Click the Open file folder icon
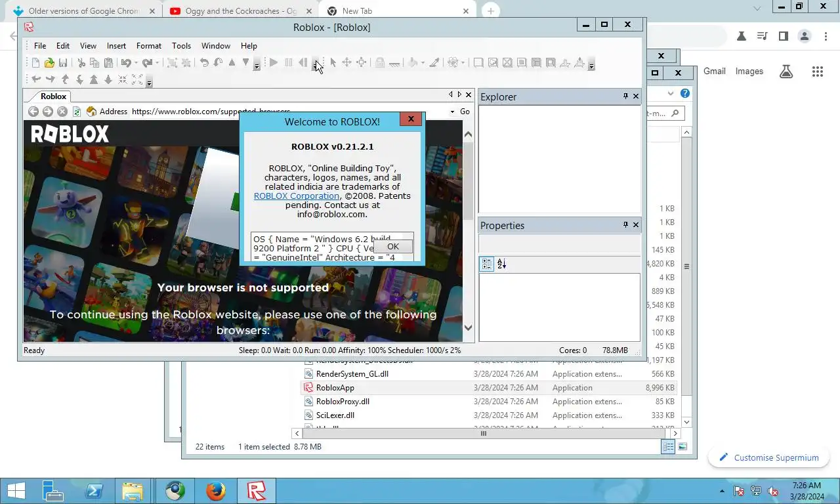The width and height of the screenshot is (840, 504). [49, 63]
